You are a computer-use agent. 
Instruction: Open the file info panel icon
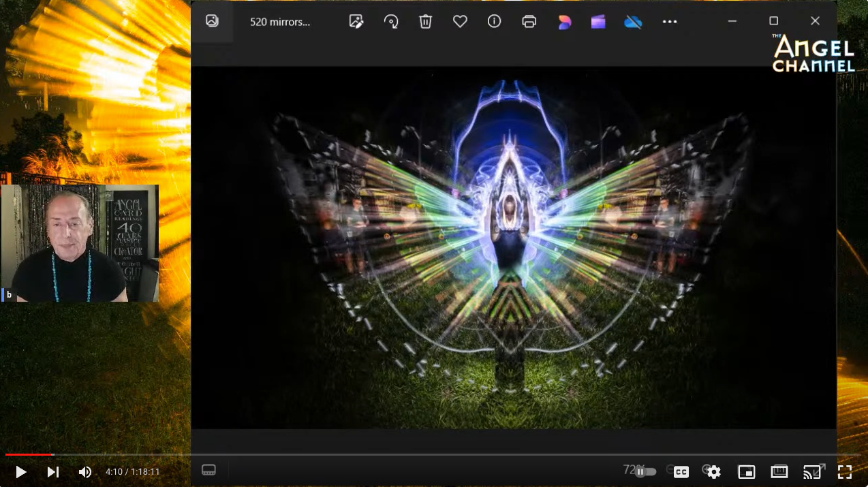[495, 22]
